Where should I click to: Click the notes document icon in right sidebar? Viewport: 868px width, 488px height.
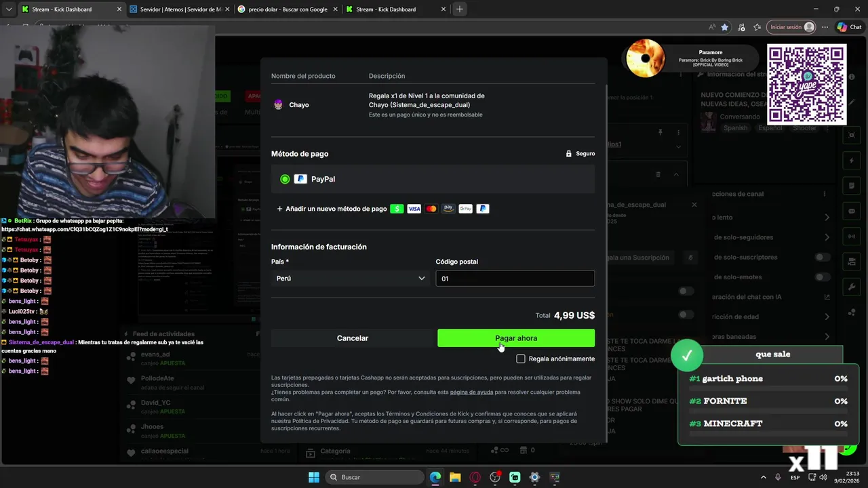[x=852, y=186]
